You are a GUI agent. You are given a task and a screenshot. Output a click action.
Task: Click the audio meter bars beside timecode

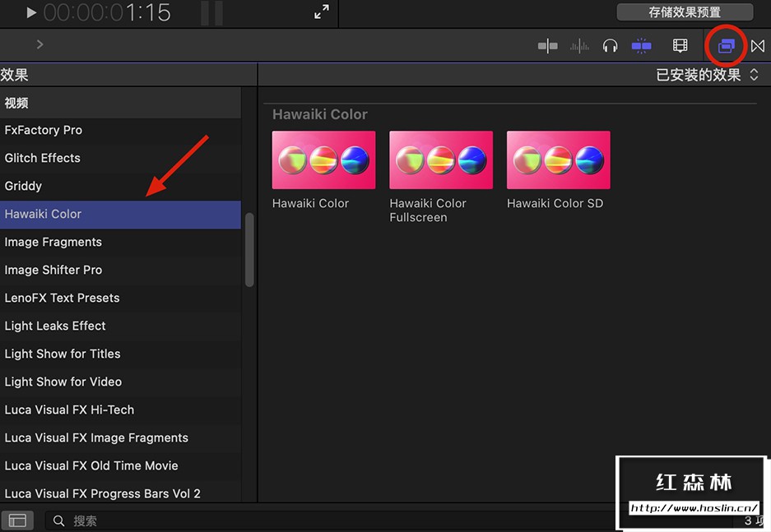click(212, 12)
